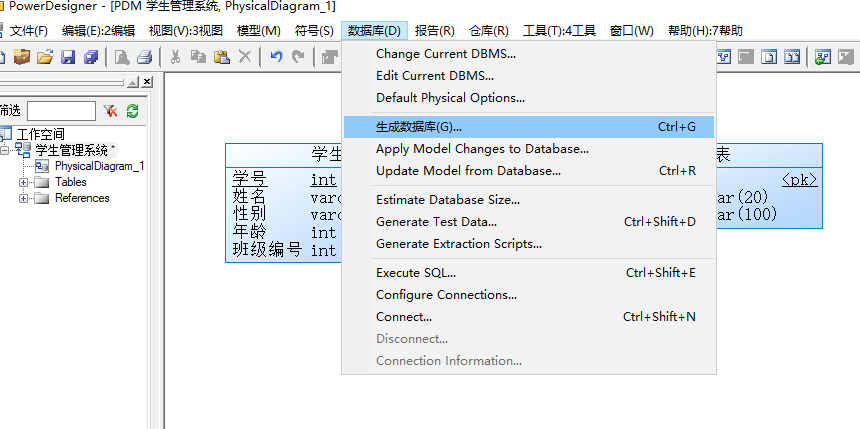
Task: Choose 生成数据库(G)... menu entry
Action: [529, 127]
